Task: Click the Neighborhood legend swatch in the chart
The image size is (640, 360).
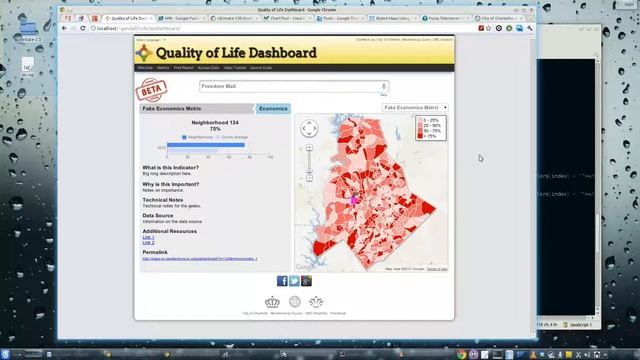Action: 184,137
